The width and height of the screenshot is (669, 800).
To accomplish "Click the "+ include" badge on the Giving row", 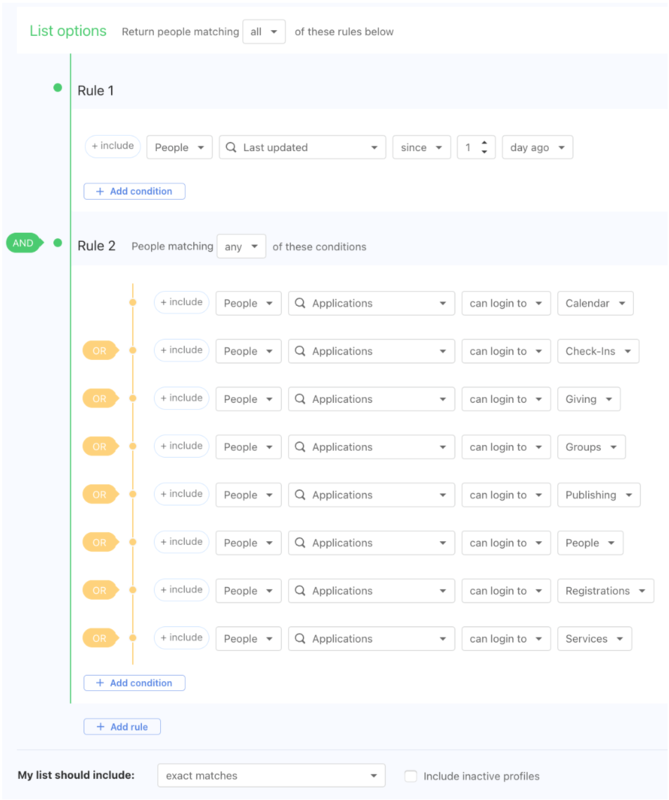I will pos(181,398).
